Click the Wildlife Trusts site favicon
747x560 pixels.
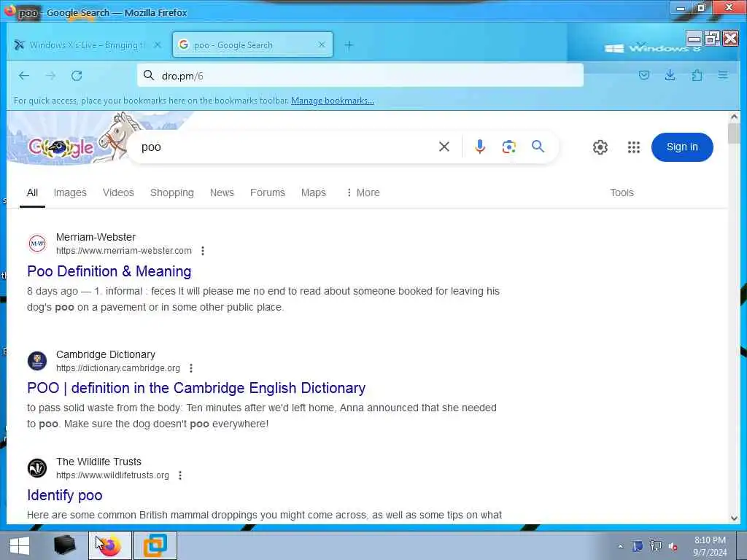37,467
